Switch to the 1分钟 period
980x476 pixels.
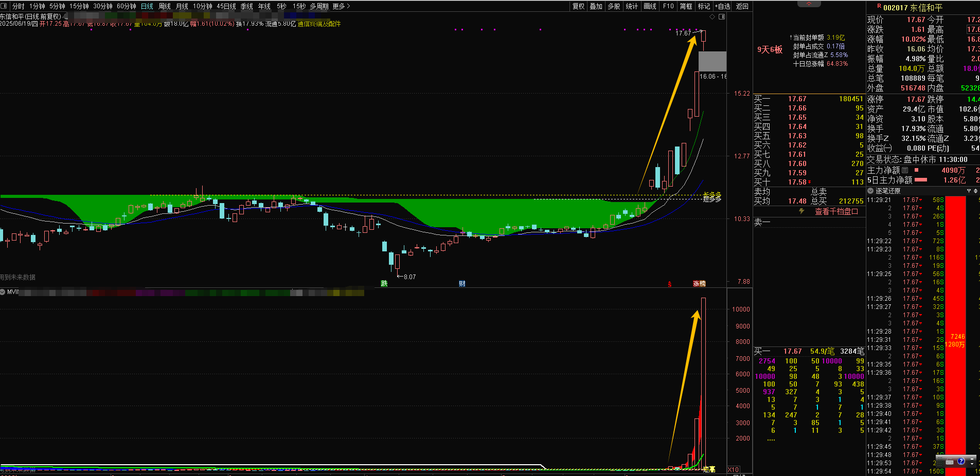click(x=37, y=6)
